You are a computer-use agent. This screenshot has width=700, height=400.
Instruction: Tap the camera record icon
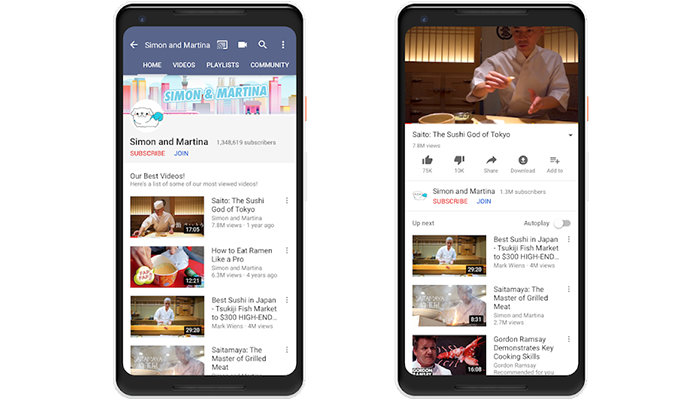pos(242,45)
